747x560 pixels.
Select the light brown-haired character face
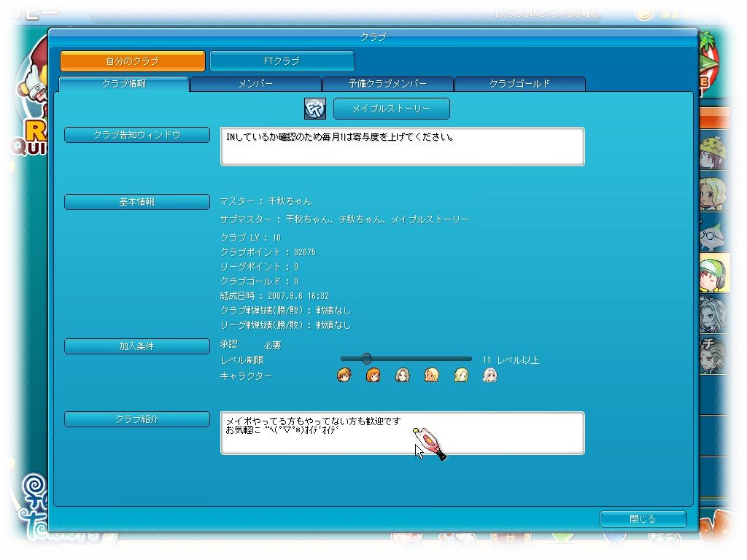point(403,376)
